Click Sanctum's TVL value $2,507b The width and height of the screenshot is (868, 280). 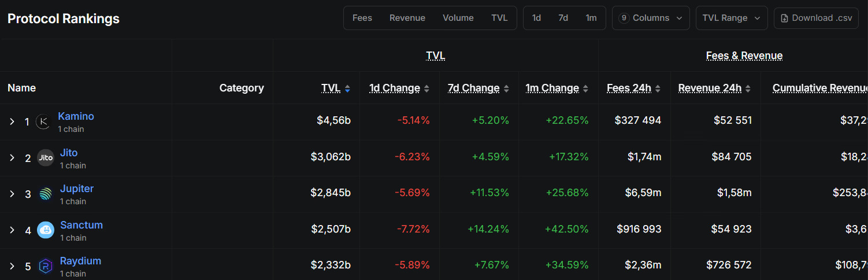click(x=331, y=229)
